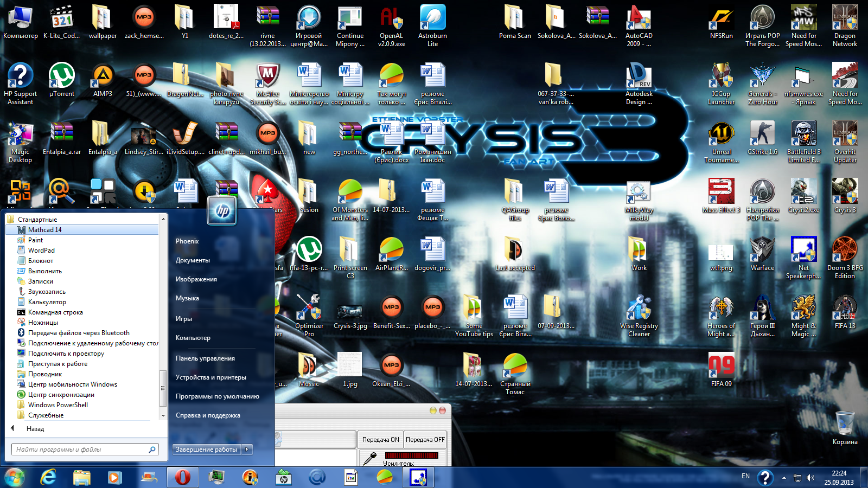Launch Battlefield 3 Limited Edition icon
This screenshot has height=488, width=868.
point(804,142)
